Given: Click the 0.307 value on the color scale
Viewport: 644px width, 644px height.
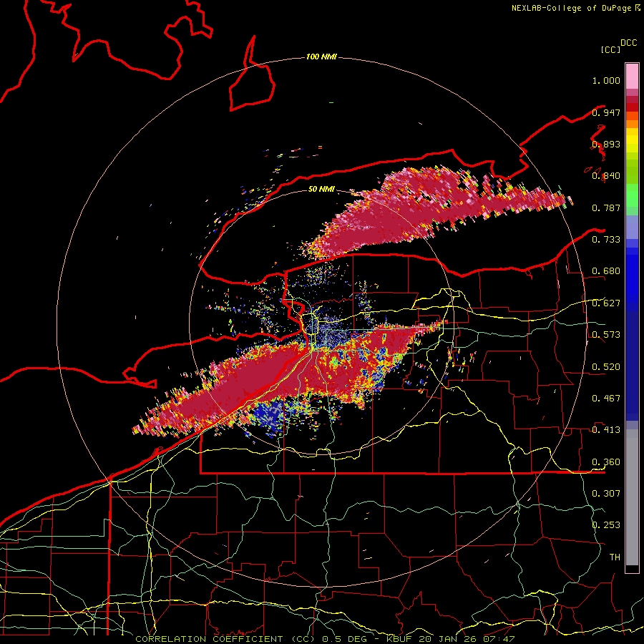Looking at the screenshot, I should (606, 494).
